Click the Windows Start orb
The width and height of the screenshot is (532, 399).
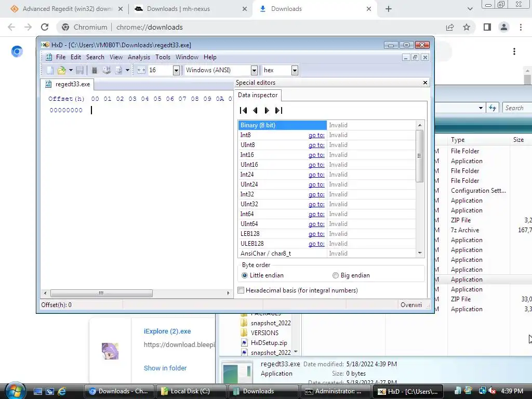pos(15,391)
